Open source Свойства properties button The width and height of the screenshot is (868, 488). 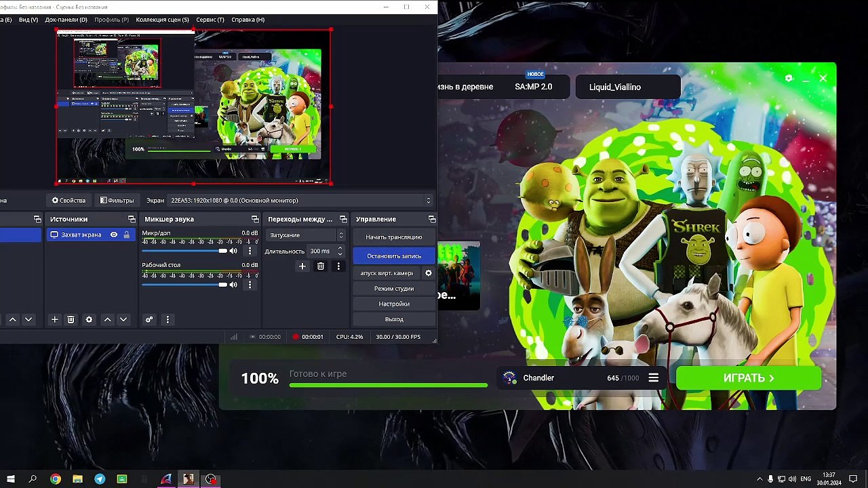(69, 201)
